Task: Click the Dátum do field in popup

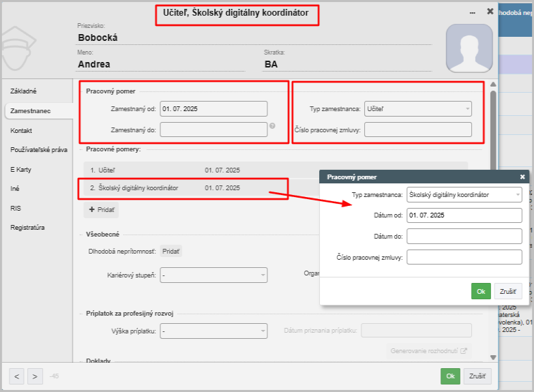Action: coord(464,237)
